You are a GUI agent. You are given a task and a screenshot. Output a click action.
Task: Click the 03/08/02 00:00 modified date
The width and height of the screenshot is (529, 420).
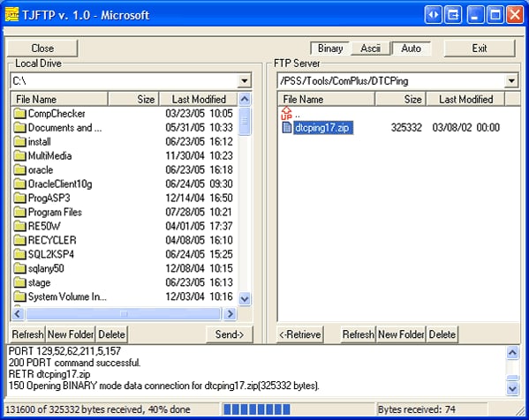click(466, 128)
